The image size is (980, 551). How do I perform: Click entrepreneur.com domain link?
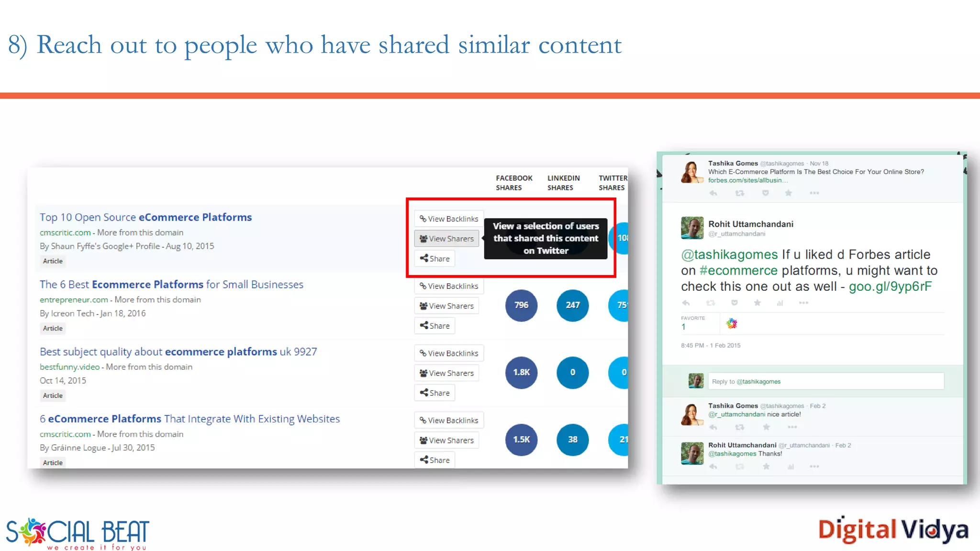tap(74, 300)
